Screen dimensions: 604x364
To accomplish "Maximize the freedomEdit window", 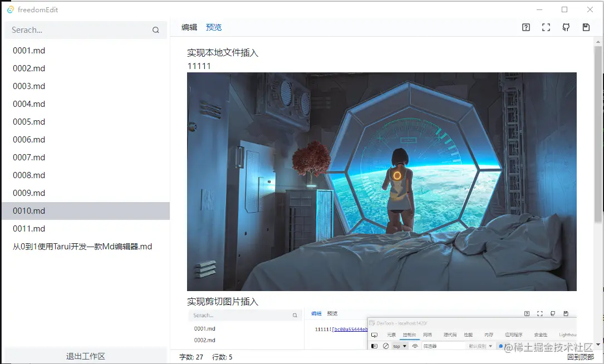I will coord(564,9).
